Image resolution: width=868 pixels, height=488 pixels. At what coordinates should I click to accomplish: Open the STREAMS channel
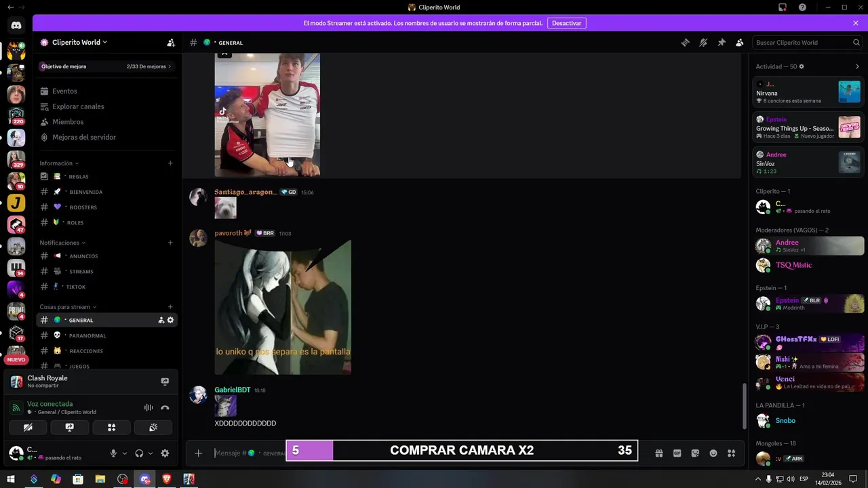point(106,271)
